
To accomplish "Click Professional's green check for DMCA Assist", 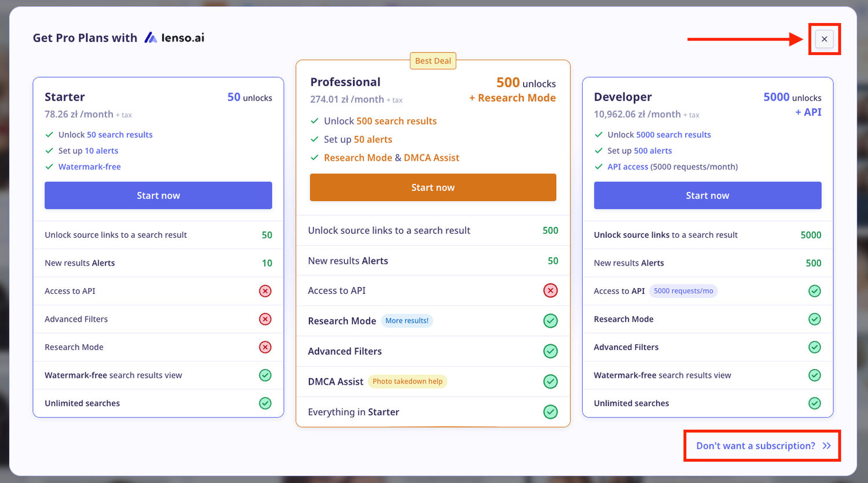I will (x=550, y=382).
